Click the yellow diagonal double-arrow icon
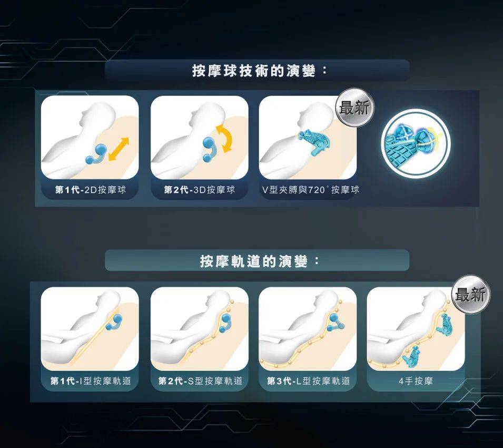 (119, 149)
